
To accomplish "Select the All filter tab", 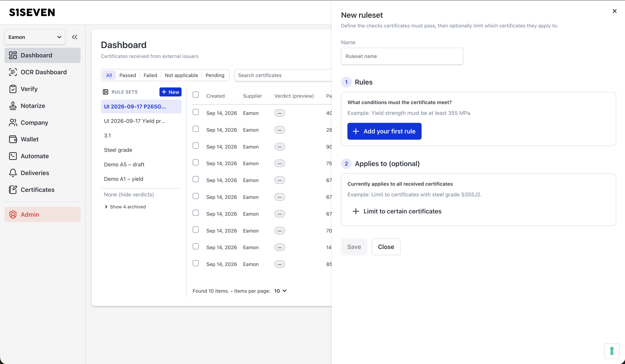I will click(109, 75).
